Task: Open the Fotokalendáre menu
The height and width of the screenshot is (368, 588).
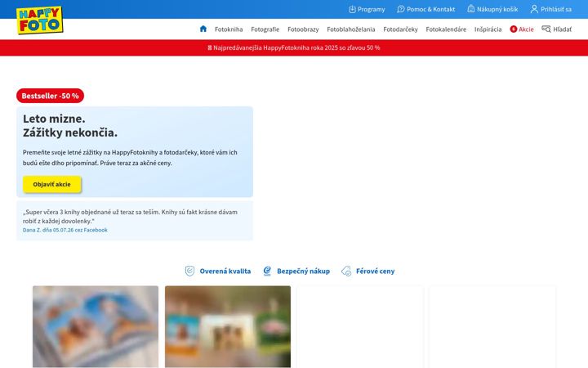Action: pyautogui.click(x=446, y=29)
